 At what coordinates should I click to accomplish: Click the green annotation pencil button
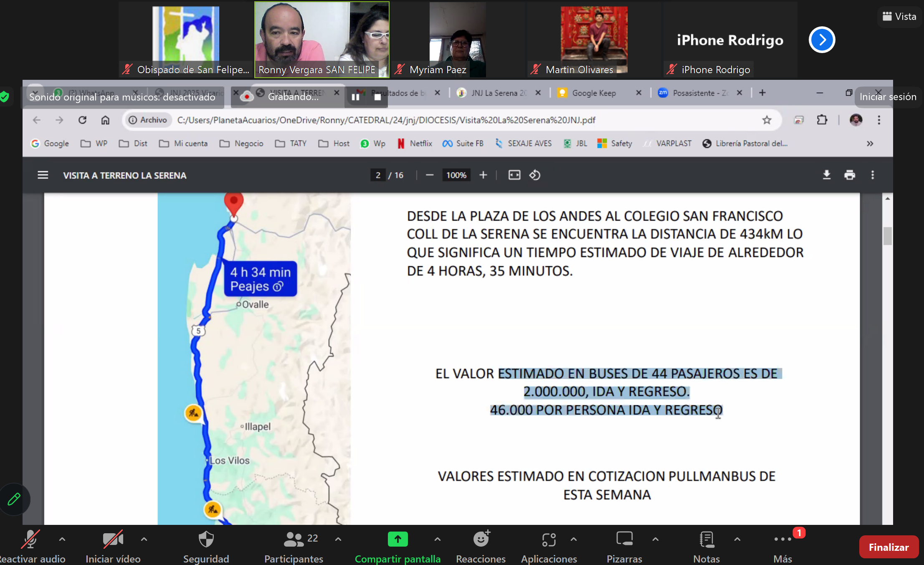coord(14,499)
